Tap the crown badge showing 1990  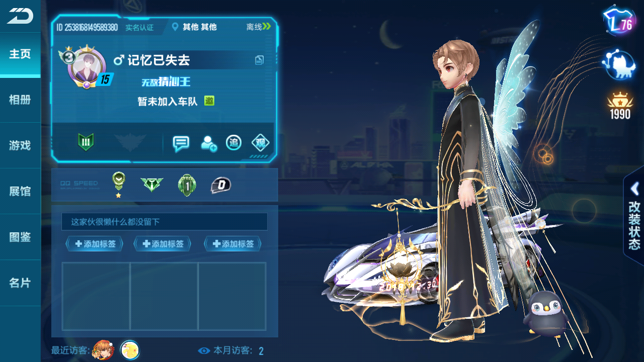[620, 106]
